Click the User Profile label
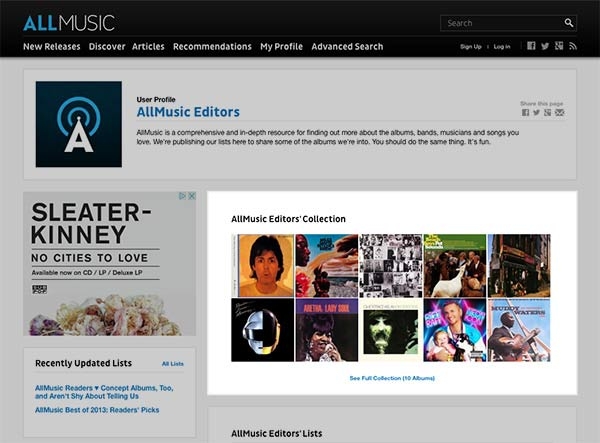600x443 pixels. coord(156,99)
